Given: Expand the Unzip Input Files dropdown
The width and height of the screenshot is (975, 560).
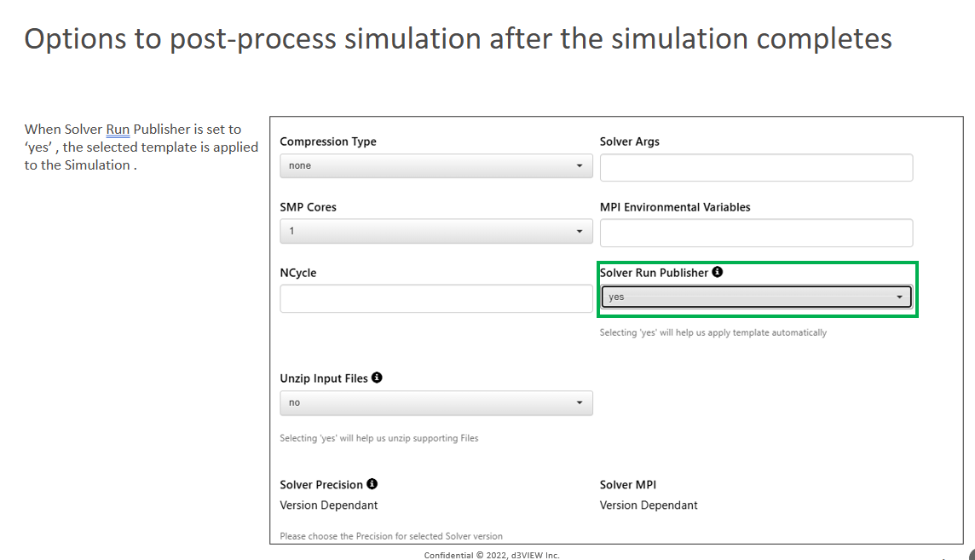Looking at the screenshot, I should click(436, 402).
